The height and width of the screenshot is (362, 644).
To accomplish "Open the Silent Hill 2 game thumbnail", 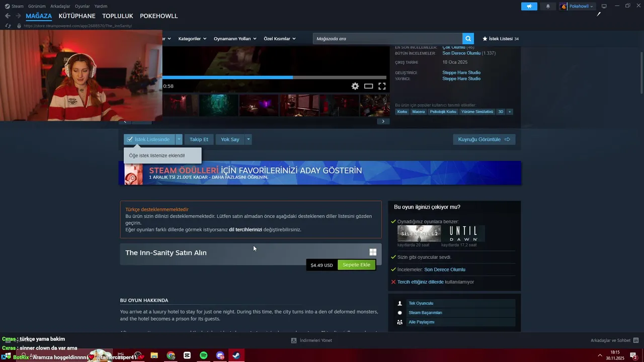I will pyautogui.click(x=419, y=233).
